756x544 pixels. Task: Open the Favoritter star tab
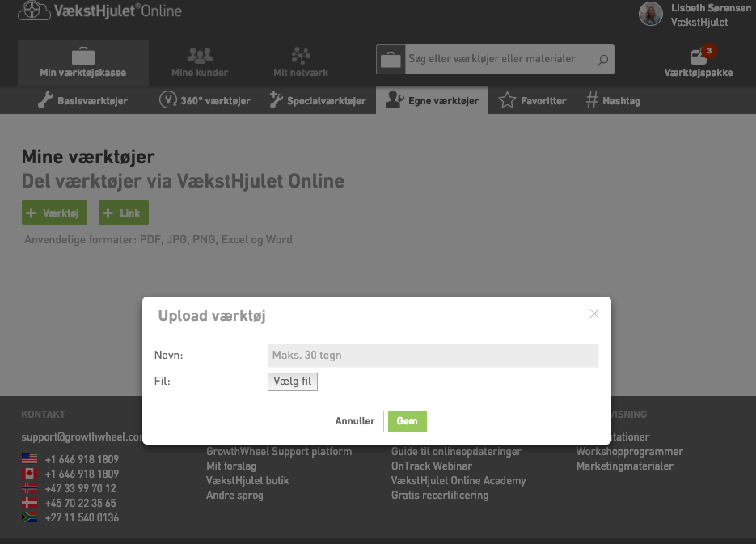pyautogui.click(x=532, y=100)
